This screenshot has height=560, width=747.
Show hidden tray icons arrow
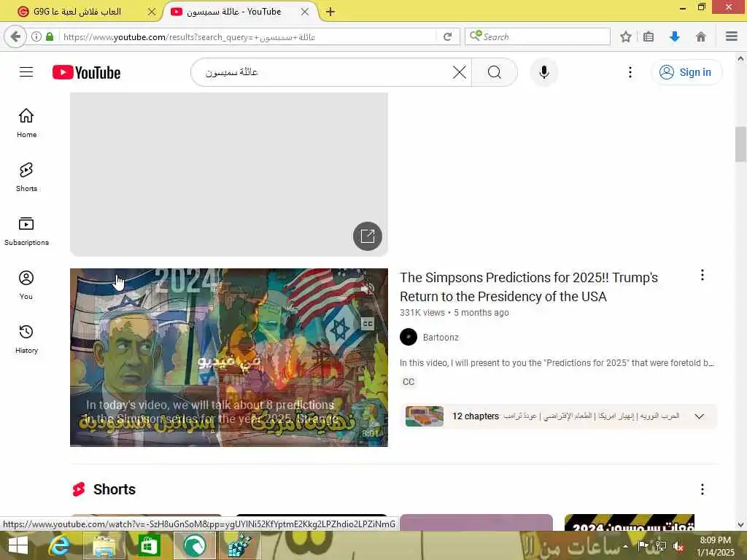625,546
